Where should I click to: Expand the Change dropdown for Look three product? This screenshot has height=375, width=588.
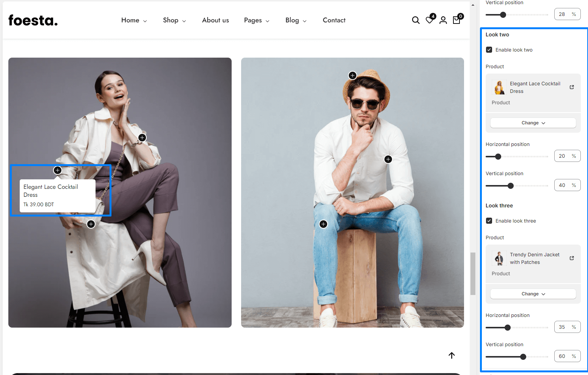tap(533, 294)
